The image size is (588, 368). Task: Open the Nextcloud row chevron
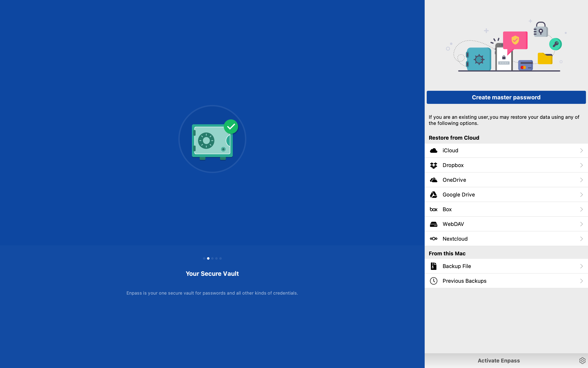point(581,239)
